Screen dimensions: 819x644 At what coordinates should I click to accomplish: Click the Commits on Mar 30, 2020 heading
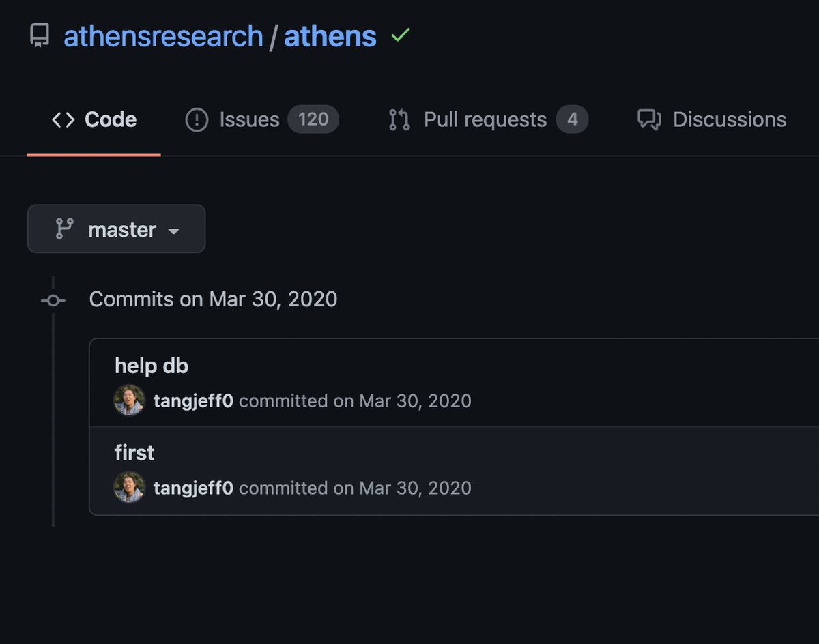click(x=213, y=299)
